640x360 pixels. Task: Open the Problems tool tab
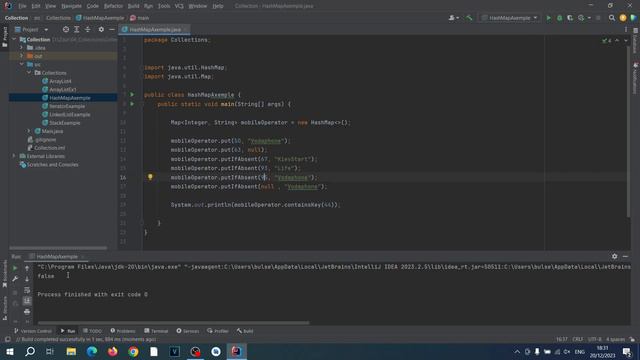[x=123, y=331]
